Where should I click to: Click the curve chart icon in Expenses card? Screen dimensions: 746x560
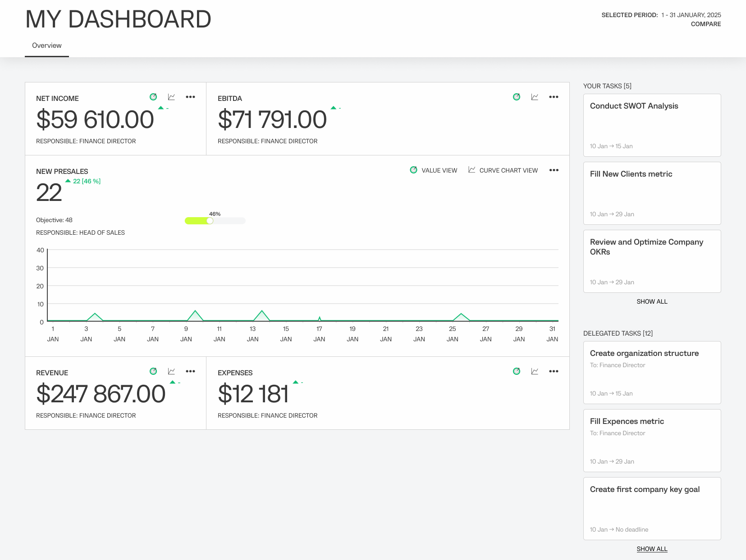(x=535, y=371)
